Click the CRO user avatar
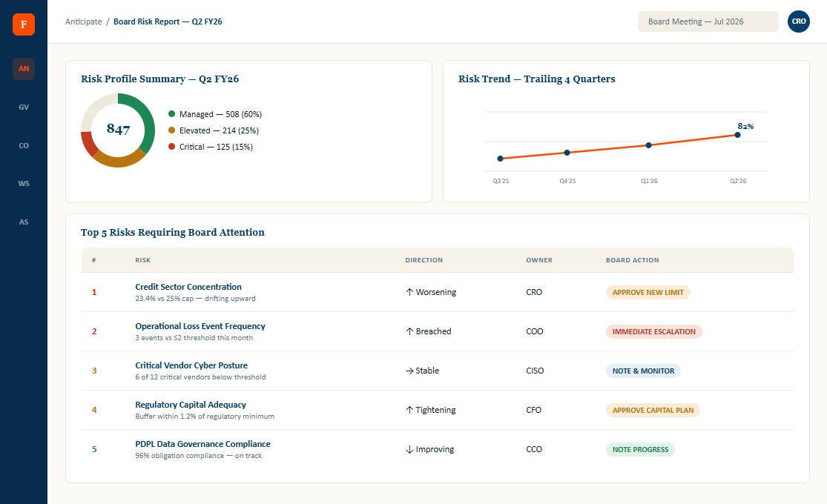 point(799,21)
